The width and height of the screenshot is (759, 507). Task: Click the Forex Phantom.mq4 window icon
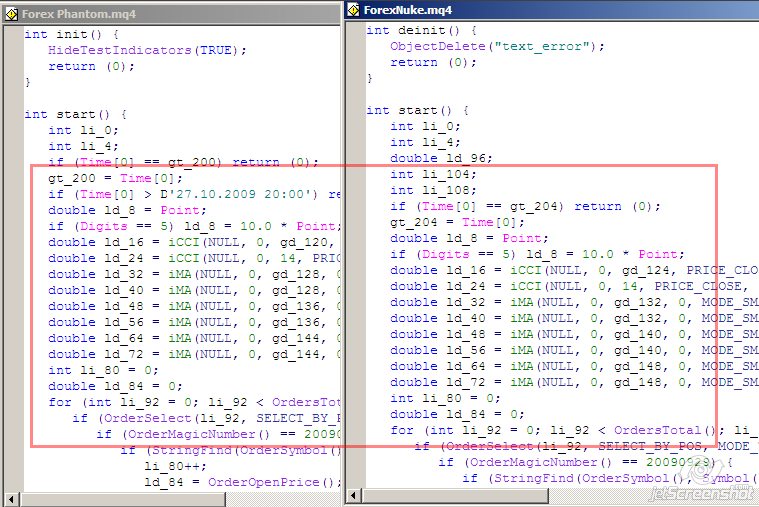(x=12, y=14)
